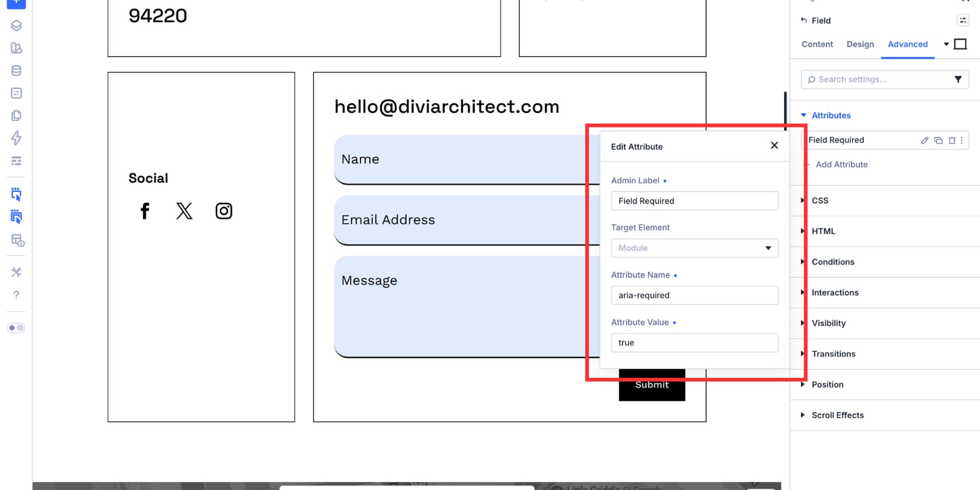Click the Field Required attribute row label
Image resolution: width=980 pixels, height=490 pixels.
836,140
